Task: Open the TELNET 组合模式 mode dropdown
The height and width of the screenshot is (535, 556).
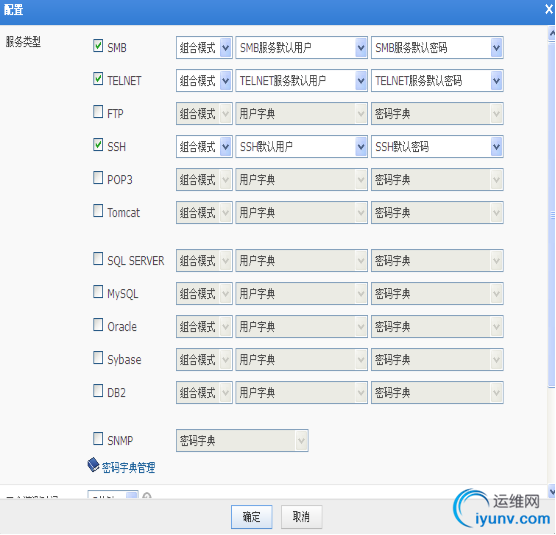Action: [204, 80]
